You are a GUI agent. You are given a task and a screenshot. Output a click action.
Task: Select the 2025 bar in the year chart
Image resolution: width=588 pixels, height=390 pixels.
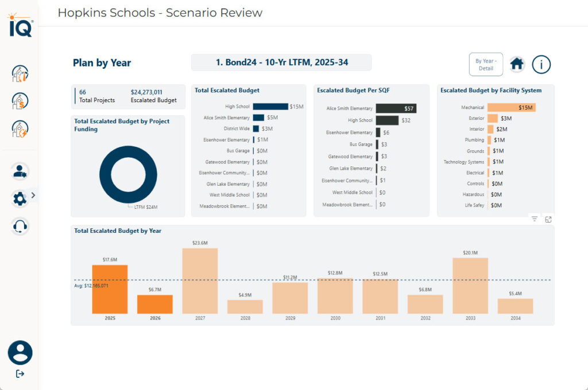(110, 289)
